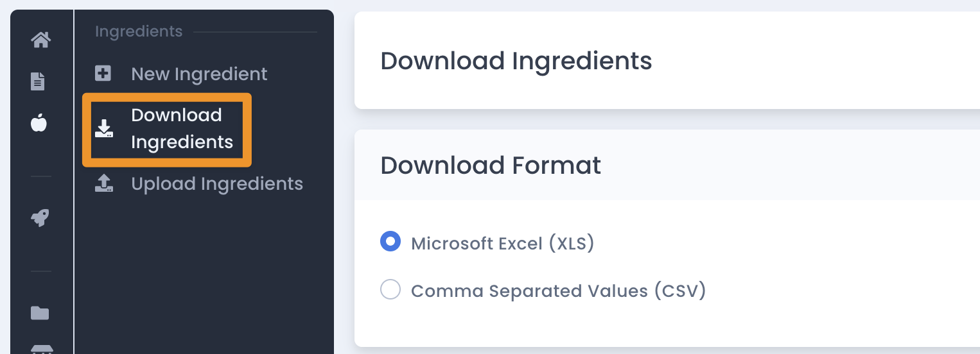Open New Ingredient menu item
The height and width of the screenshot is (354, 980).
(x=199, y=74)
